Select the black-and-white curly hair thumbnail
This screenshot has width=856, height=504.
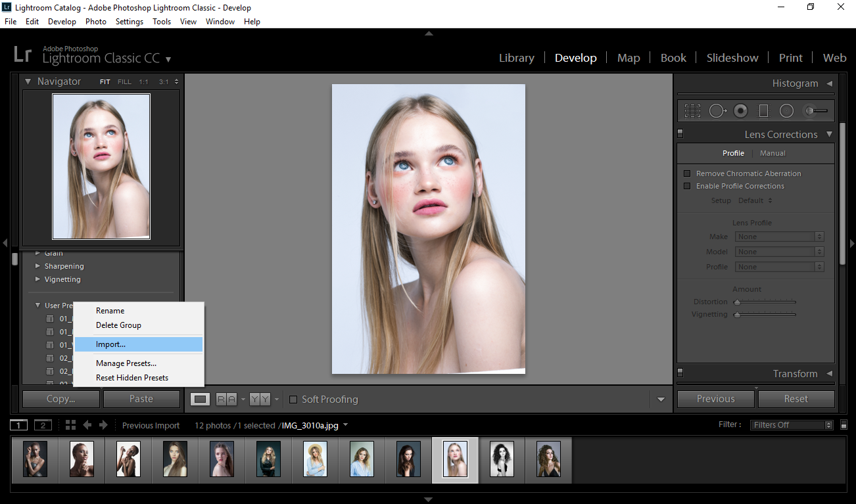tap(502, 459)
